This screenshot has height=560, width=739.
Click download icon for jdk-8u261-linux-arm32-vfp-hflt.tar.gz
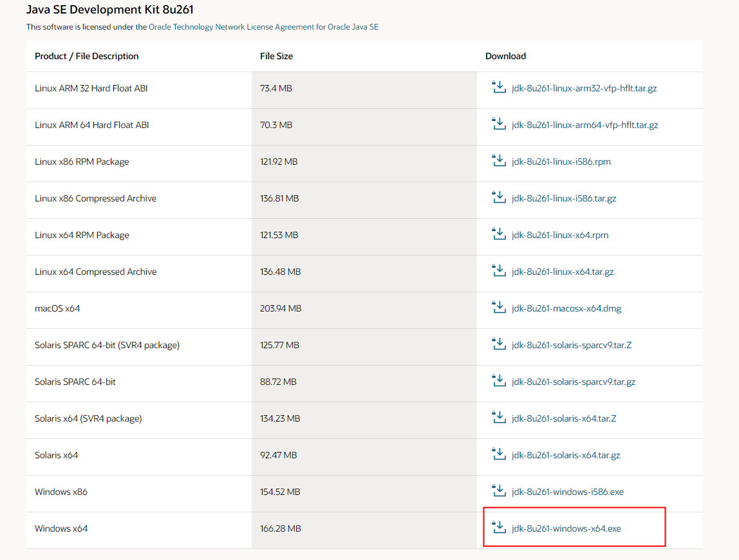point(499,87)
